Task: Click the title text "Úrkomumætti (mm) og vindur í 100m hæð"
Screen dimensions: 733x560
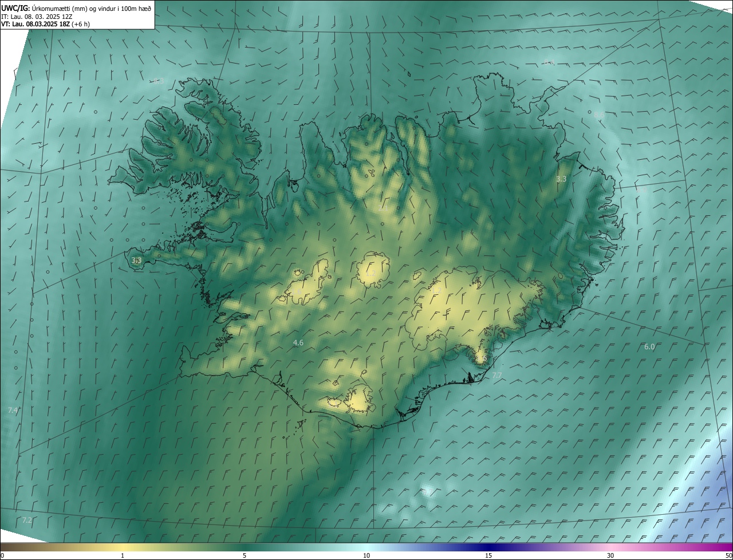Action: pyautogui.click(x=93, y=7)
